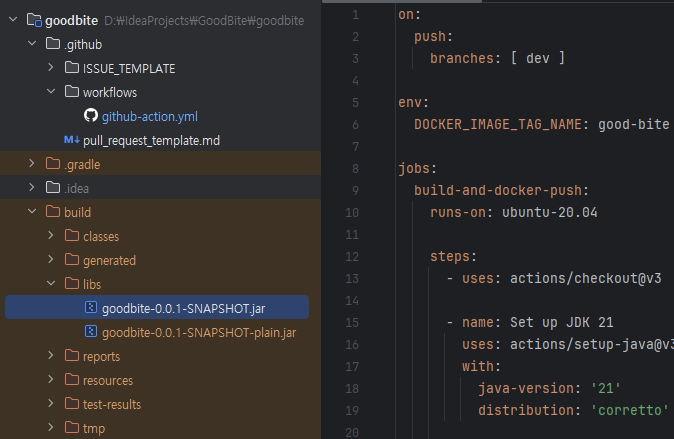This screenshot has height=439, width=674.
Task: Collapse the build folder chevron
Action: (32, 212)
